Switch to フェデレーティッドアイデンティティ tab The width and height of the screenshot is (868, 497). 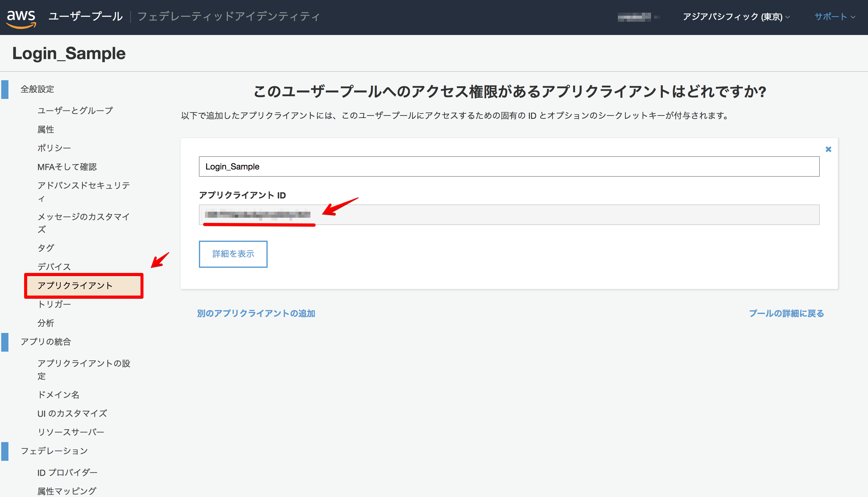[x=228, y=17]
